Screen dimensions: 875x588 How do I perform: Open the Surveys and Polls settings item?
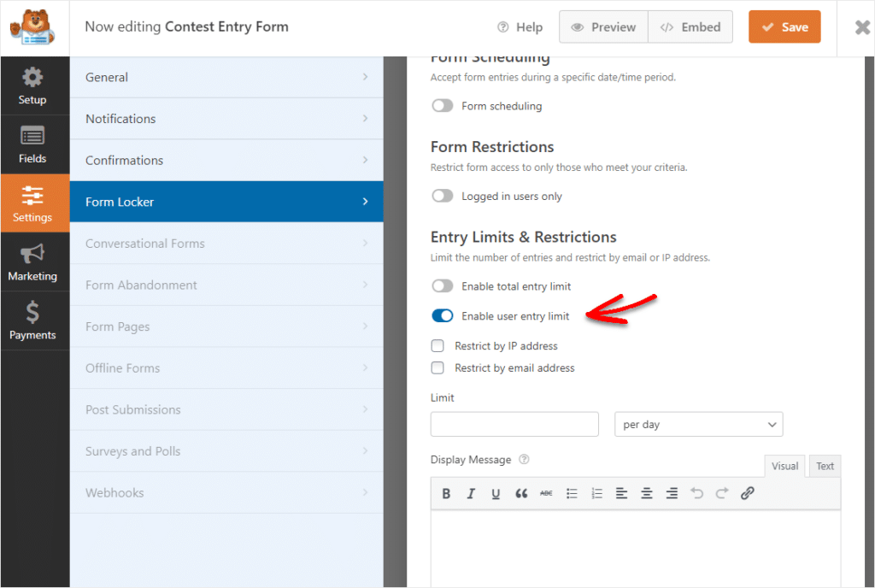[x=226, y=450]
